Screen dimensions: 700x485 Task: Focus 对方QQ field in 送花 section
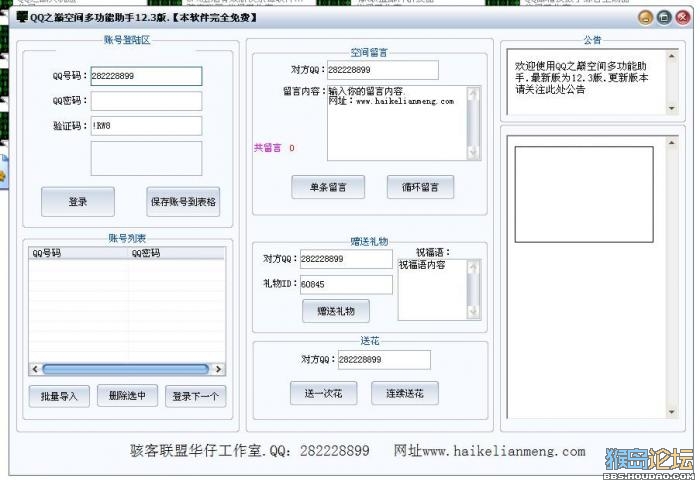coord(384,360)
